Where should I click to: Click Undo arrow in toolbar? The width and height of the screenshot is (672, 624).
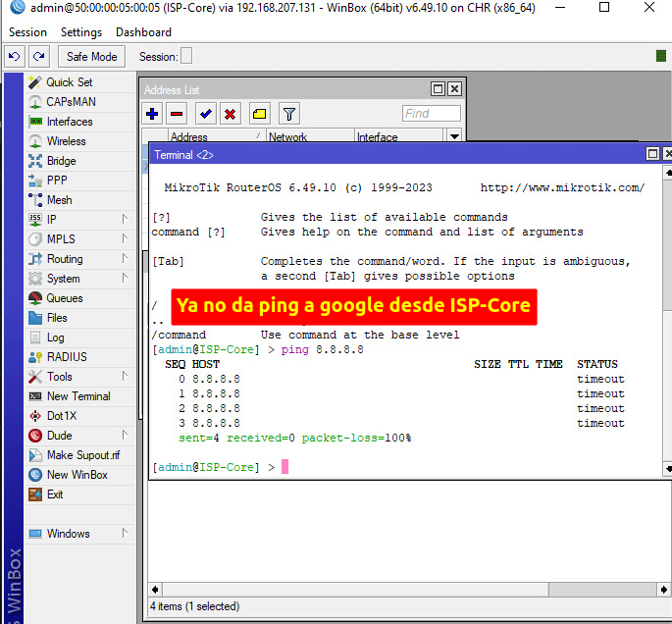click(x=14, y=57)
